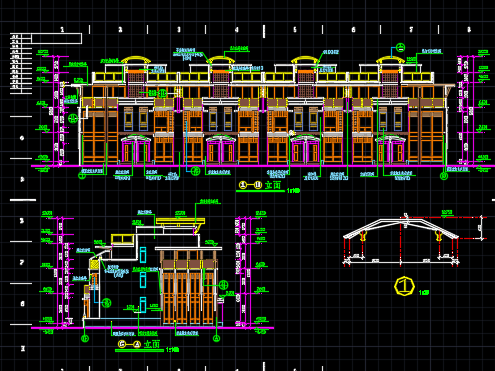Click the first yellow circle in side elevation title
495x371 pixels.
[122, 344]
